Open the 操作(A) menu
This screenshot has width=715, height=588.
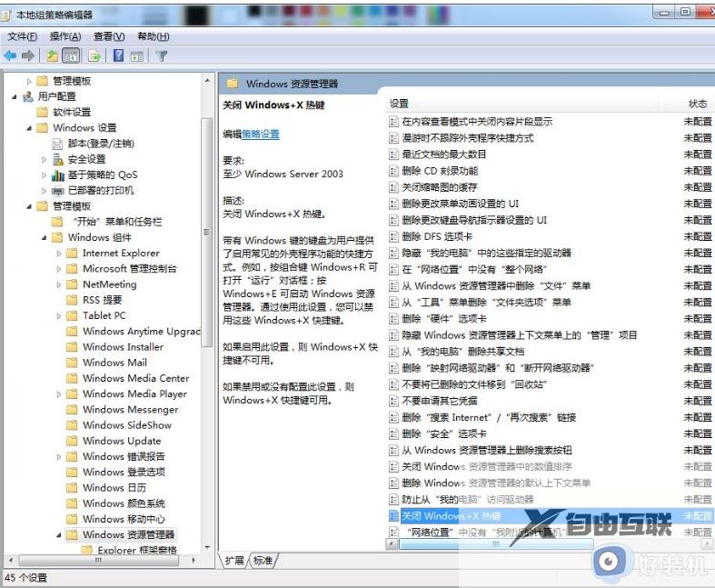coord(65,36)
